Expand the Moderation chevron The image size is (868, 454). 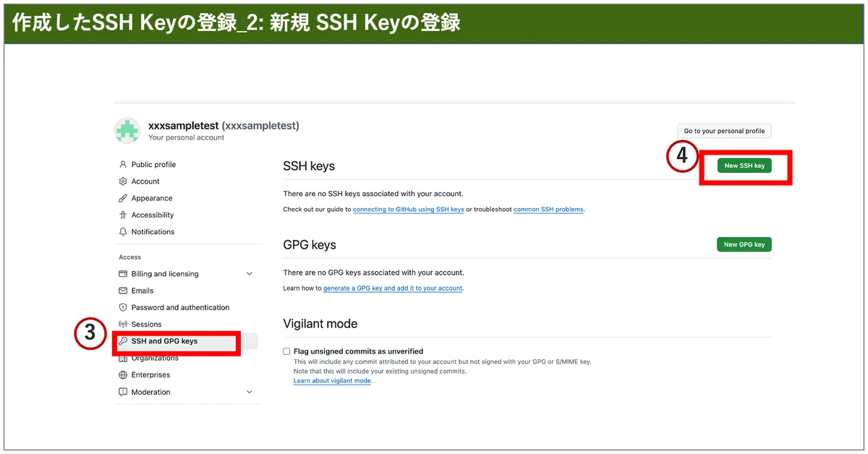point(250,392)
